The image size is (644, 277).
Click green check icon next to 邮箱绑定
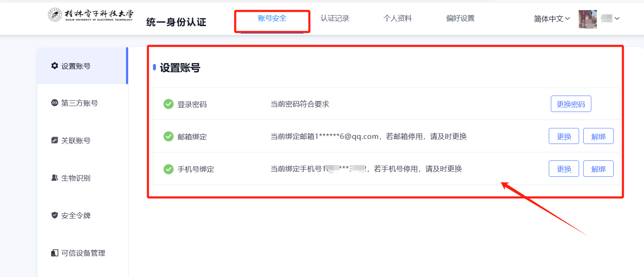(x=169, y=136)
